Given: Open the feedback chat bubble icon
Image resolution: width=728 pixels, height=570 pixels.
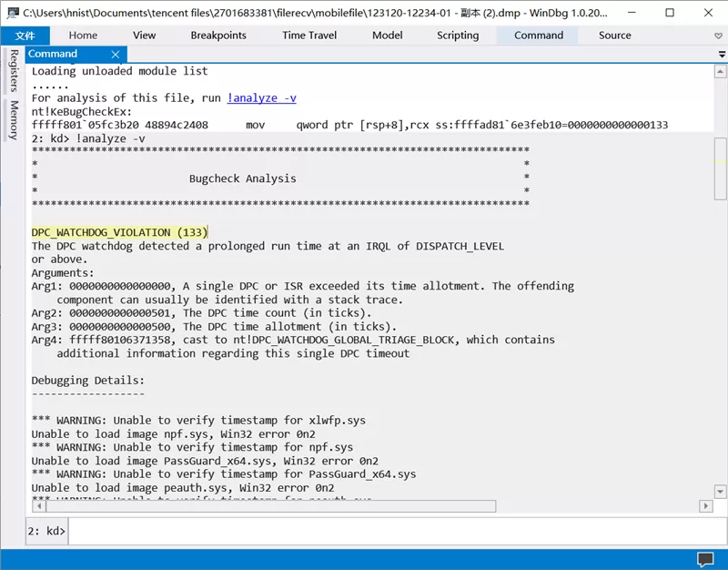Looking at the screenshot, I should coord(705,559).
